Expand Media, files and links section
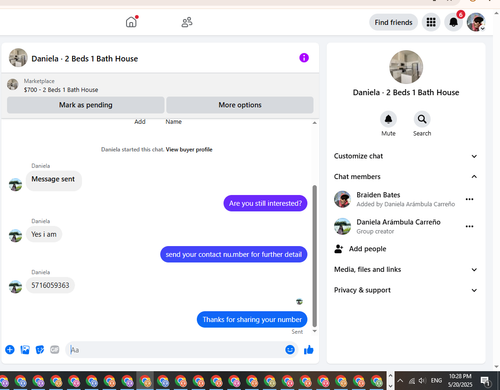The width and height of the screenshot is (500, 390). tap(406, 269)
